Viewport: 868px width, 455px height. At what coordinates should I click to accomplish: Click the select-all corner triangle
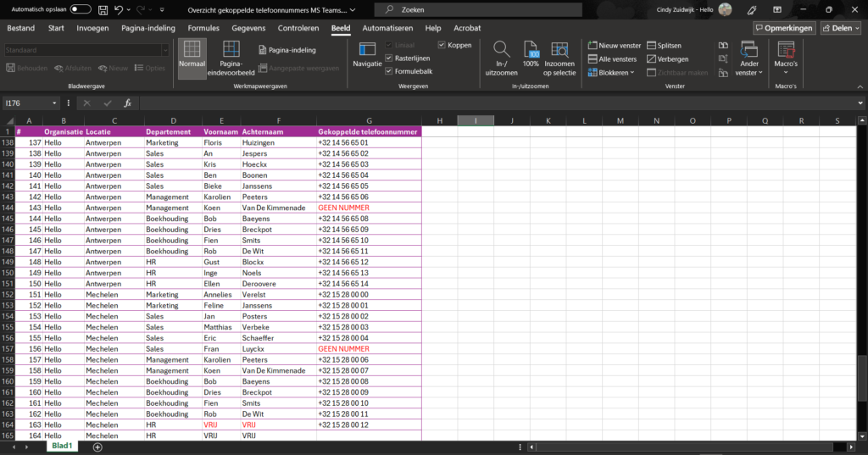9,120
